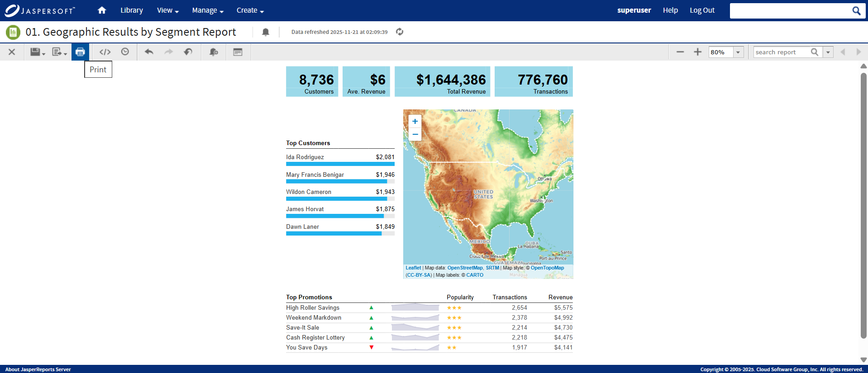Viewport: 868px width, 373px height.
Task: Go to the Home page icon
Action: point(102,10)
